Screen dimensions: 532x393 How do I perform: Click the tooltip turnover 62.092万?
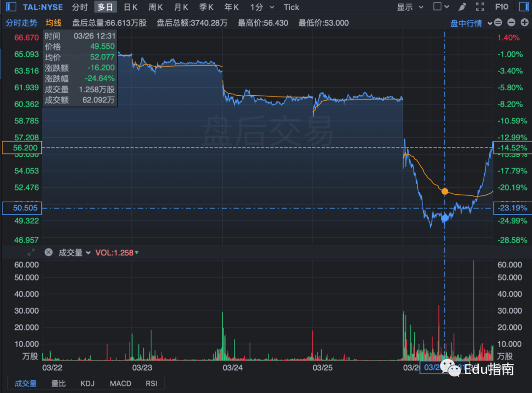tap(99, 100)
